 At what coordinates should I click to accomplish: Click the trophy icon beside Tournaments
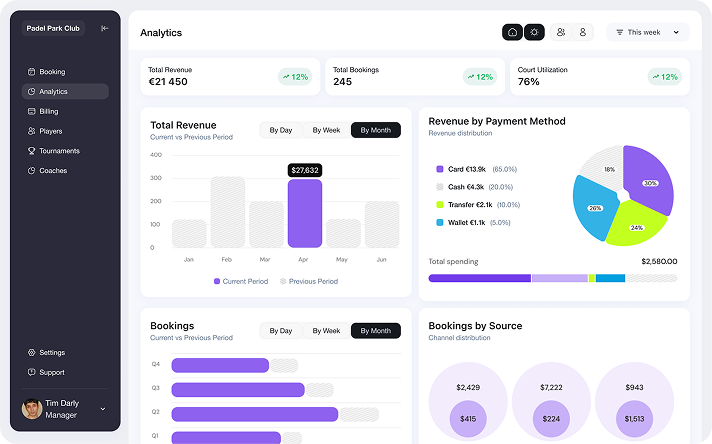(31, 151)
